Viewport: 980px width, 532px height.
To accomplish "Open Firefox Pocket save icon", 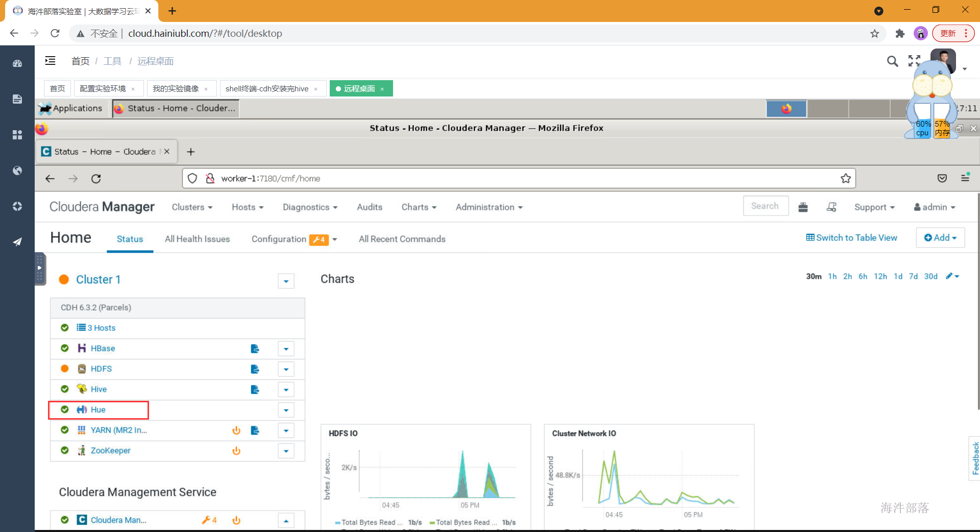I will [942, 178].
